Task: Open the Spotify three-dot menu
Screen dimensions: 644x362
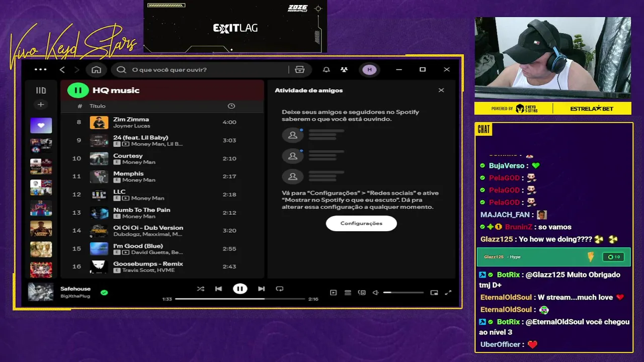Action: [41, 69]
